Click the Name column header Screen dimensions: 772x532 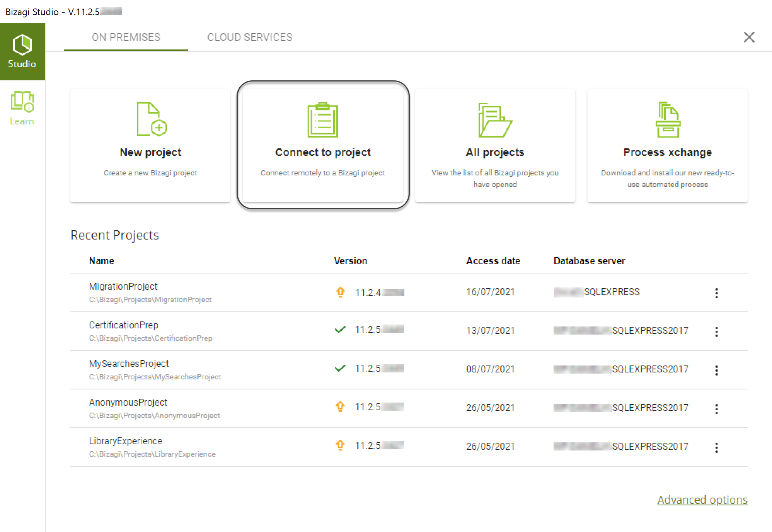tap(101, 261)
